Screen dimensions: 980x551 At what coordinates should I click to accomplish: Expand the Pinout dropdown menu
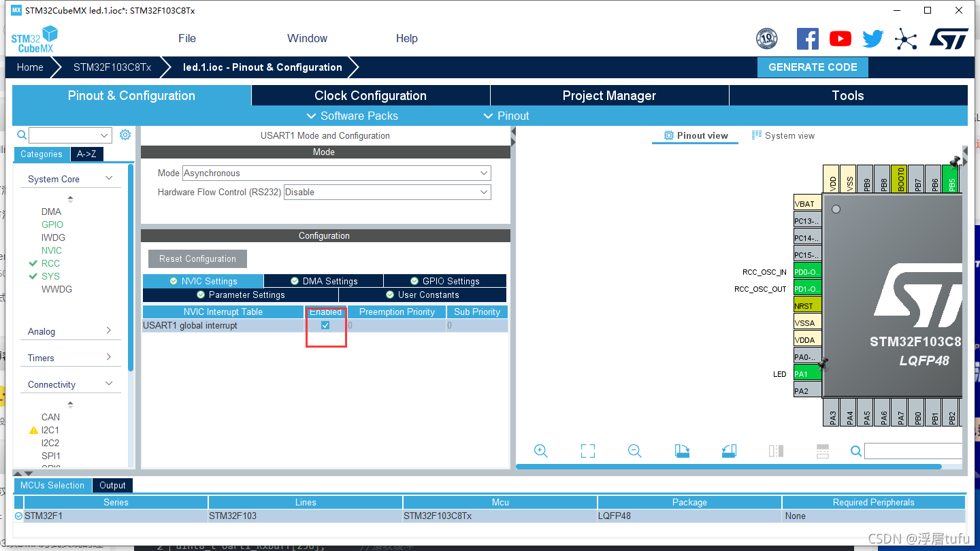click(506, 116)
